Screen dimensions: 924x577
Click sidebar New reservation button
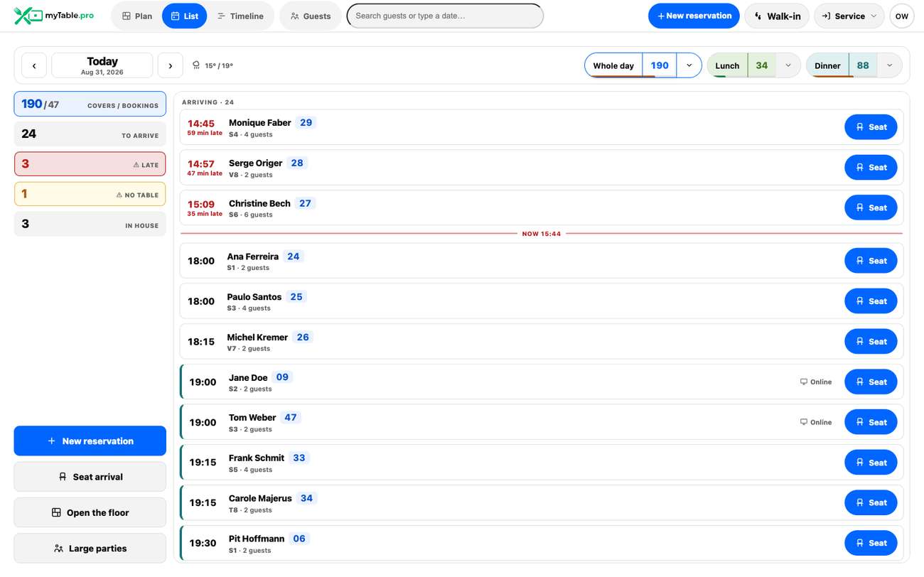tap(90, 441)
